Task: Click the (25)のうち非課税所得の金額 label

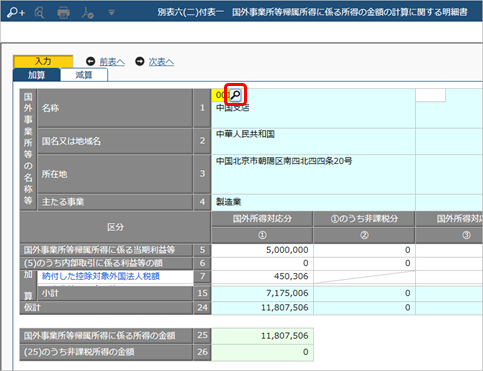Action: (x=106, y=352)
